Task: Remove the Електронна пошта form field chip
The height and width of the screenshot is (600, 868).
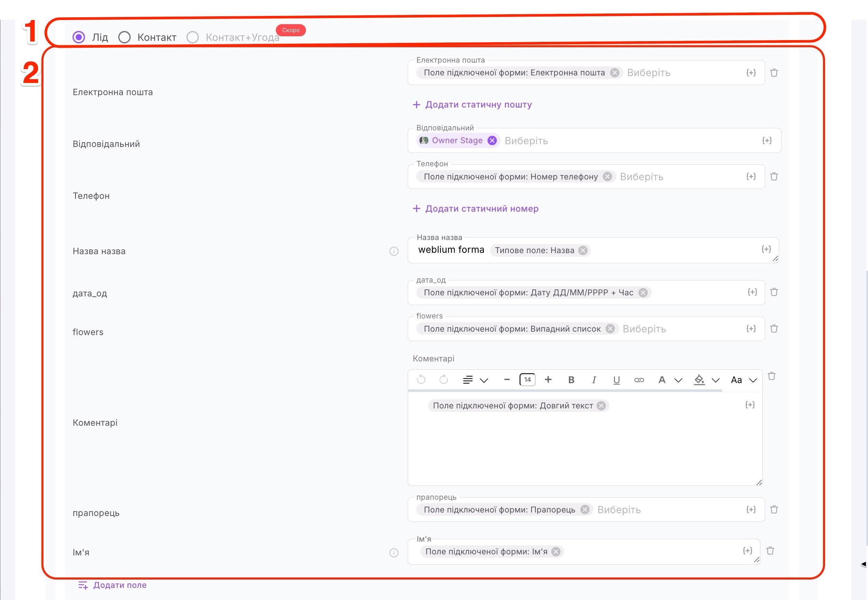Action: (614, 73)
